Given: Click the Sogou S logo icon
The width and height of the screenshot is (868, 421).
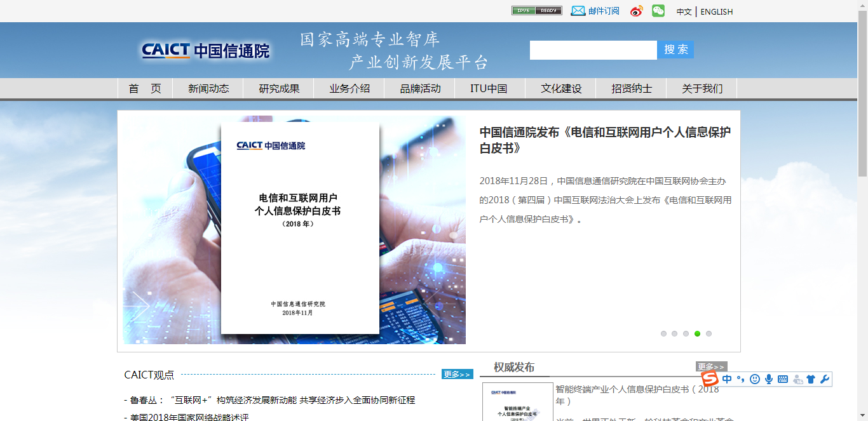Looking at the screenshot, I should tap(709, 379).
